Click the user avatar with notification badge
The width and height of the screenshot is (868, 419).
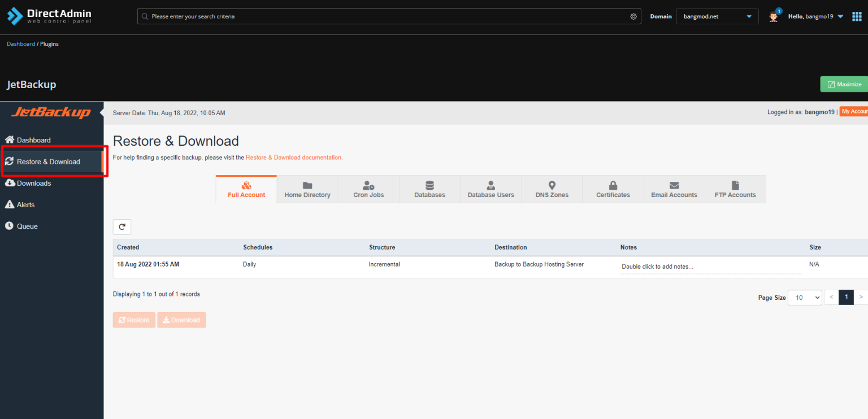point(773,16)
